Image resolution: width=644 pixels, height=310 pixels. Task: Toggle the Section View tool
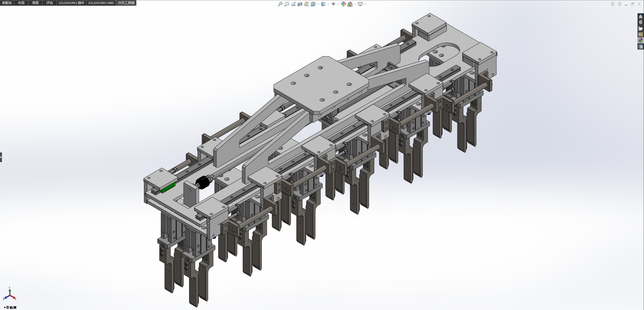click(x=300, y=4)
